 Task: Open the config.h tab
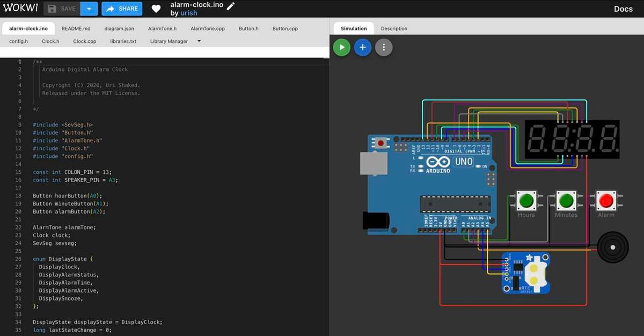[18, 41]
